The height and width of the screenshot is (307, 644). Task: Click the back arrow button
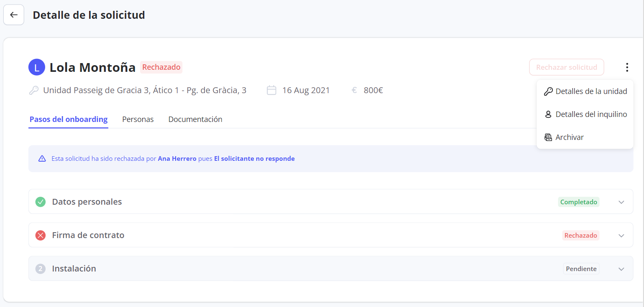coord(14,15)
